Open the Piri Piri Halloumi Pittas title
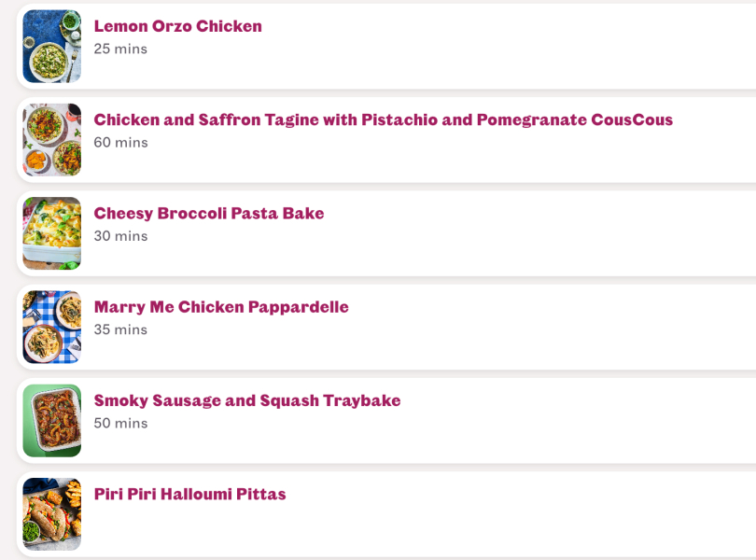 tap(189, 494)
